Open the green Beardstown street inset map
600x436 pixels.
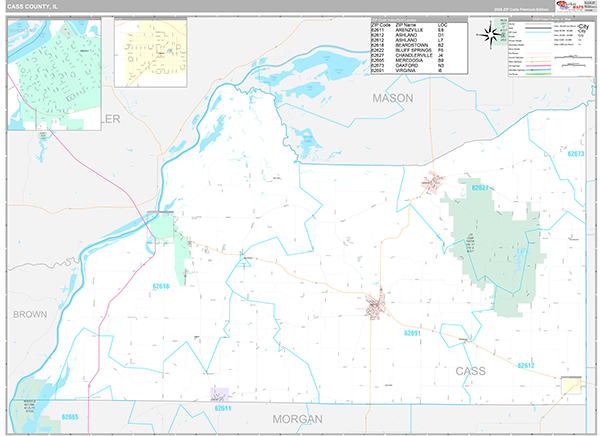pyautogui.click(x=54, y=75)
